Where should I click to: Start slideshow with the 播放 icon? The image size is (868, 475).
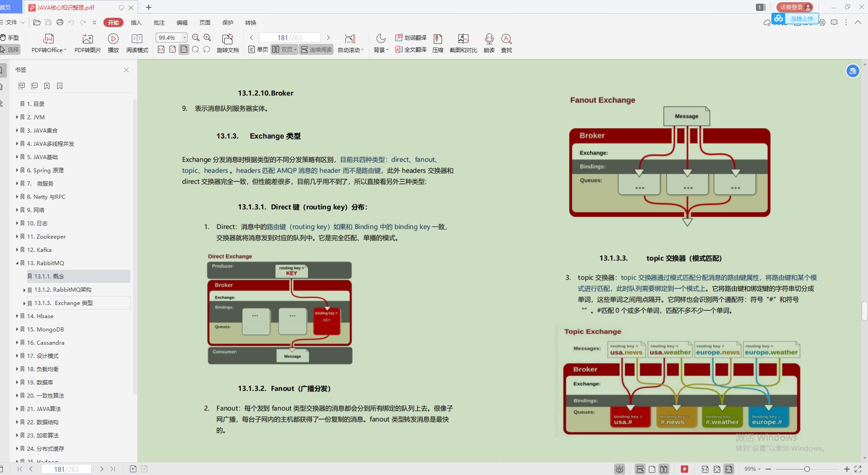[x=113, y=43]
